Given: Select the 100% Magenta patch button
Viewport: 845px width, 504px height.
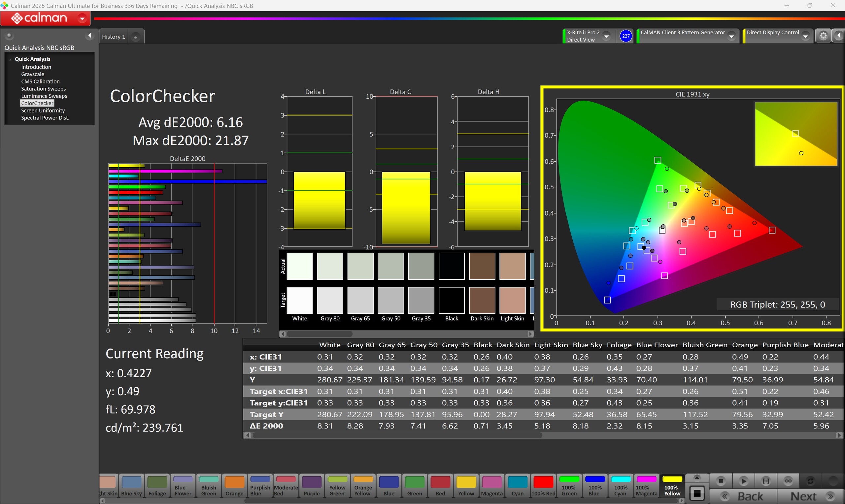Looking at the screenshot, I should (x=646, y=486).
